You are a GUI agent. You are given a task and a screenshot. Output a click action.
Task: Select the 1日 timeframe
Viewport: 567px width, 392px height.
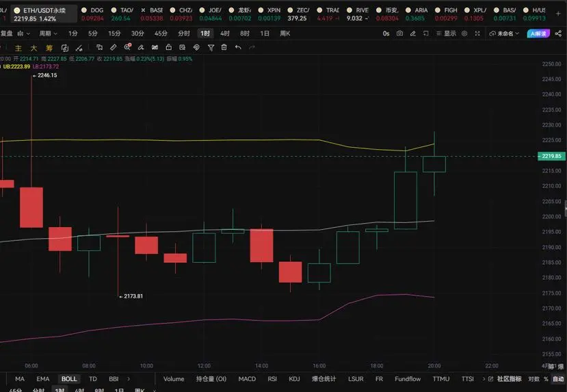pyautogui.click(x=265, y=34)
